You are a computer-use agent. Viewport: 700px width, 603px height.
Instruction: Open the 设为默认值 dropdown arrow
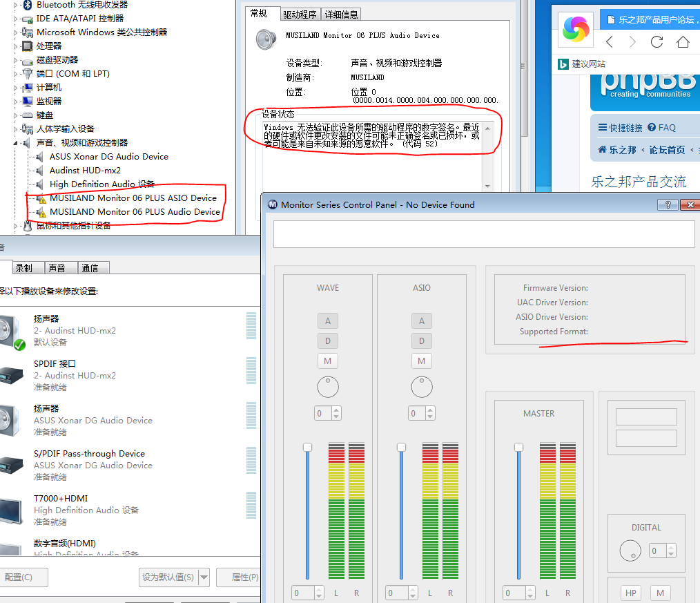tap(204, 577)
